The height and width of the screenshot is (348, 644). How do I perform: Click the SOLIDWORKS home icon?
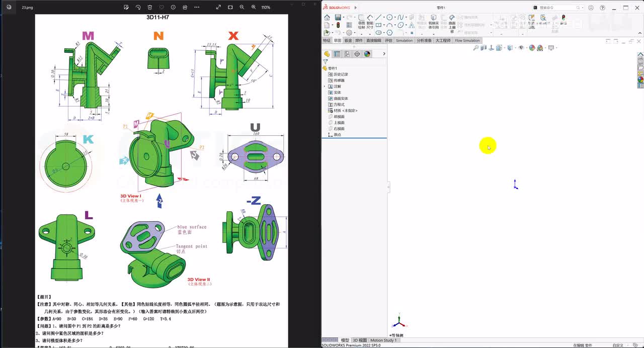[327, 18]
